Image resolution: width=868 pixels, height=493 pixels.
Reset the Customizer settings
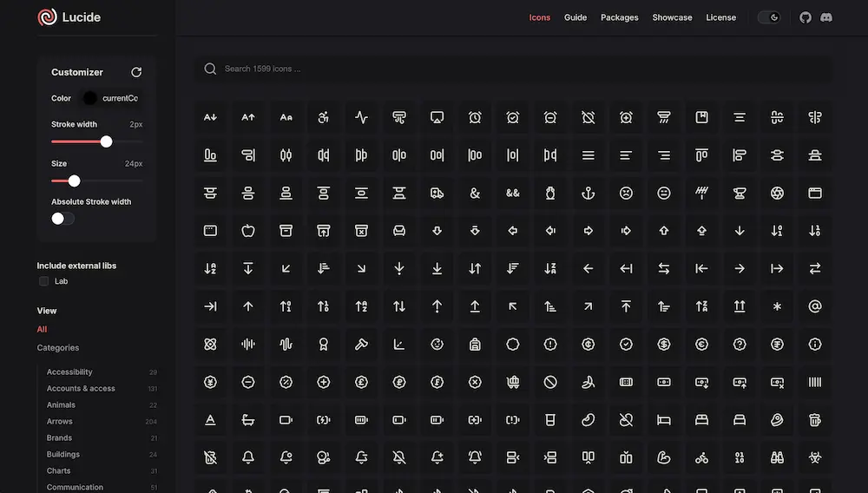(x=136, y=72)
